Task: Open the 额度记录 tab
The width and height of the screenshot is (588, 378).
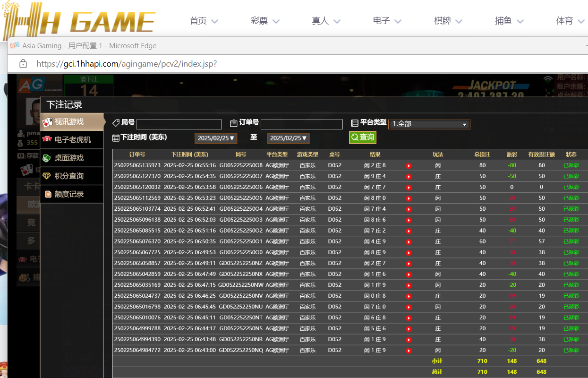Action: pos(72,194)
